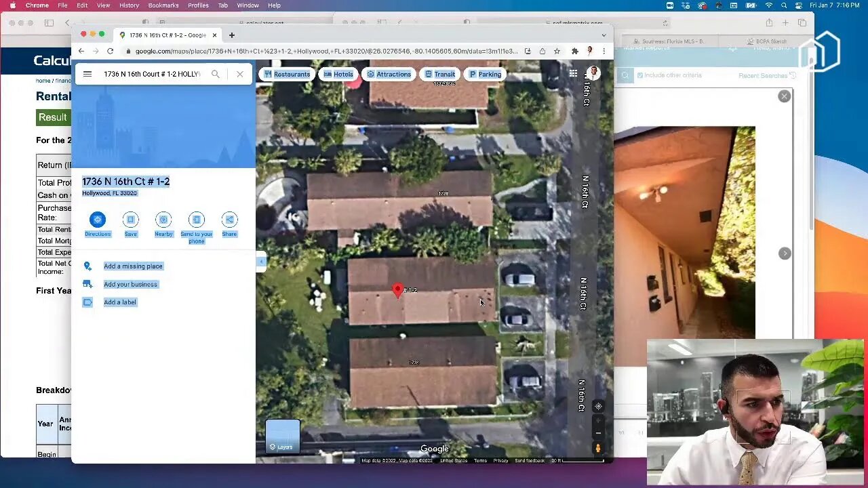Viewport: 868px width, 488px height.
Task: Zoom in on the map
Action: (598, 420)
